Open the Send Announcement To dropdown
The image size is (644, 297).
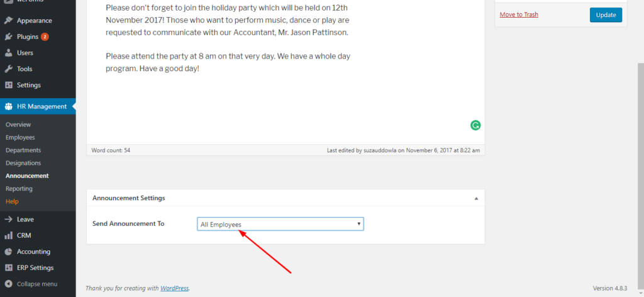point(280,224)
